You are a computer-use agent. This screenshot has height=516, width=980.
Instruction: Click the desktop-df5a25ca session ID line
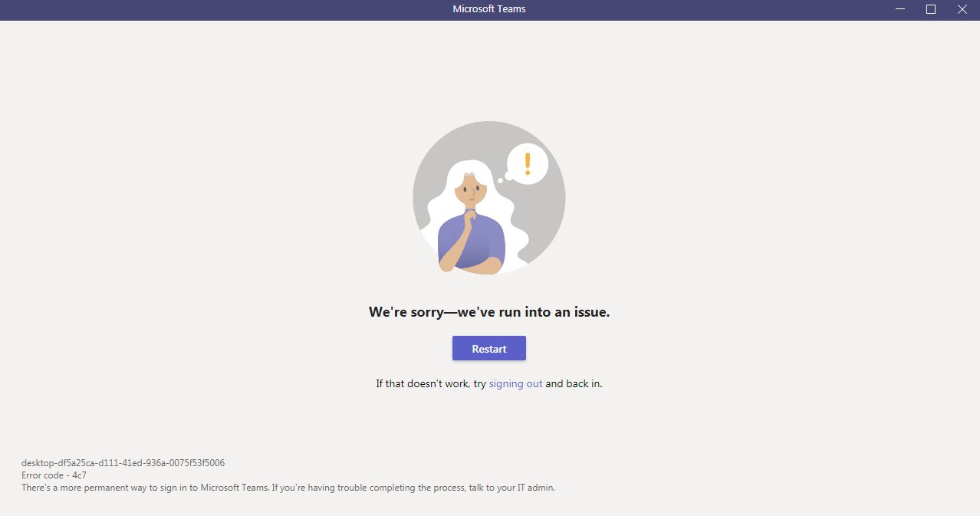123,463
